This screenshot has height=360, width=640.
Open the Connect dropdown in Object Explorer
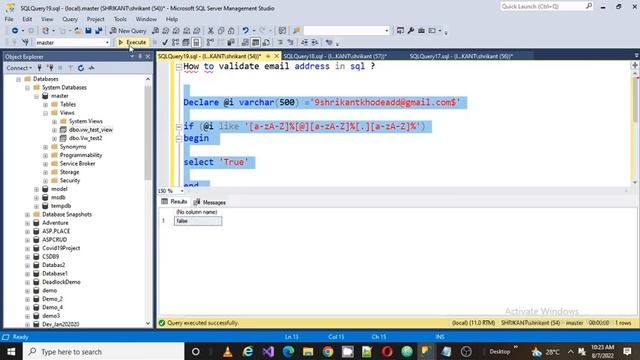[19, 68]
